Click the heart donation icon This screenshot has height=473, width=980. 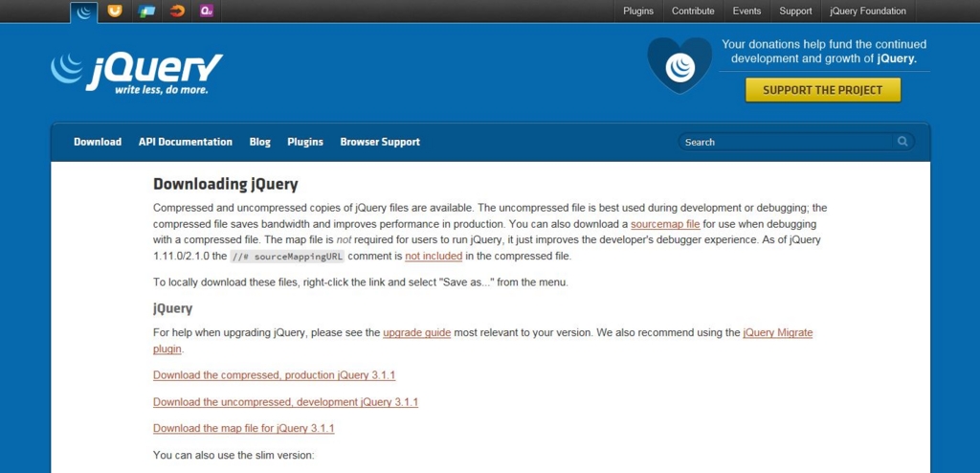pos(679,66)
